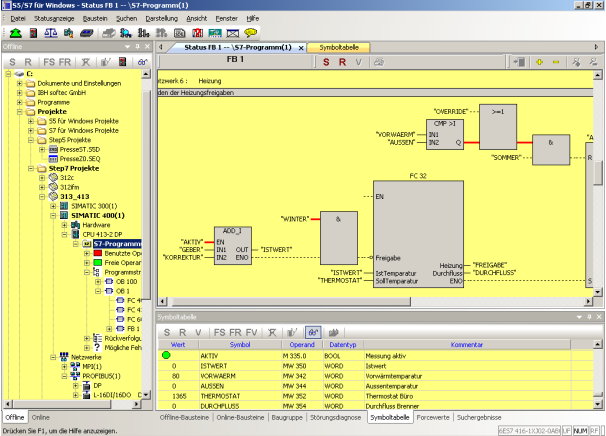Click the green circuit board toolbar icon
Image resolution: width=606 pixels, height=436 pixels.
tap(215, 33)
